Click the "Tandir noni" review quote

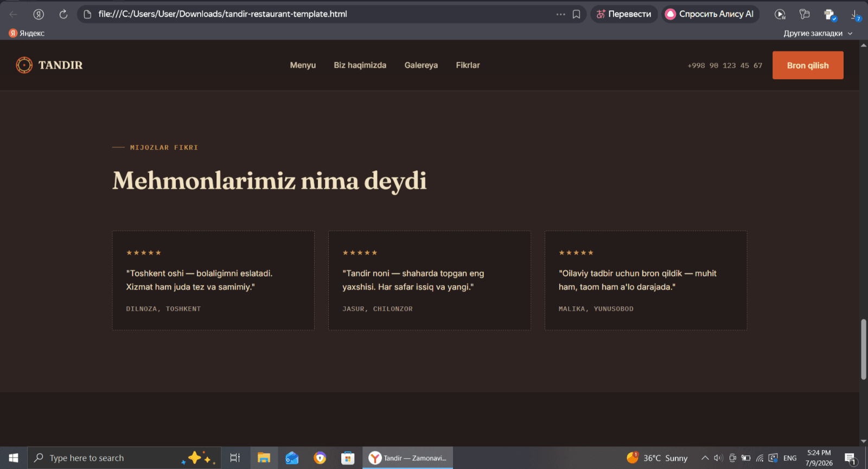413,280
